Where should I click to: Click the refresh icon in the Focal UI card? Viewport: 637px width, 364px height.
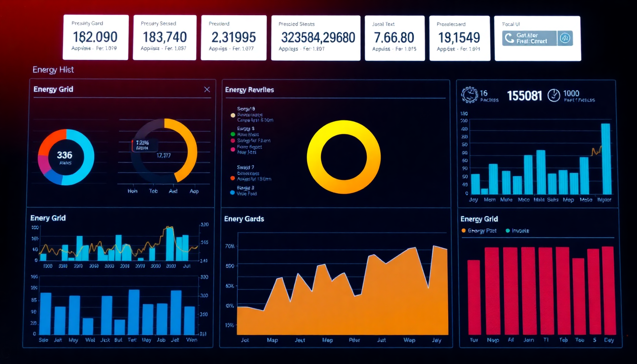click(x=509, y=38)
